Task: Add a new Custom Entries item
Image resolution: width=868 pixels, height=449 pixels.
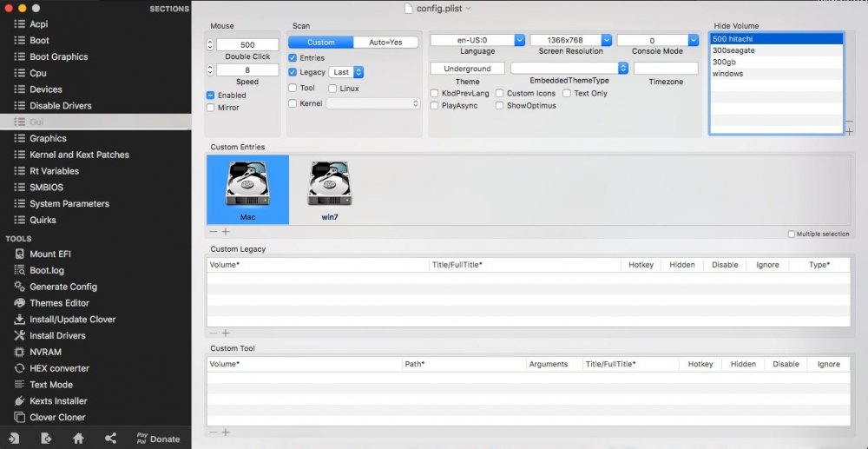Action: point(226,232)
